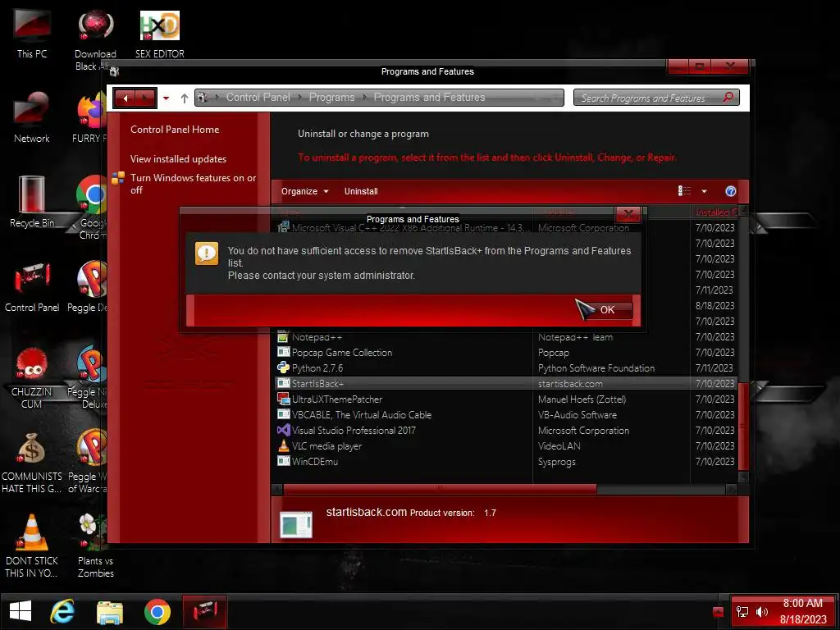This screenshot has width=840, height=630.
Task: Click the Python program icon
Action: (x=283, y=367)
